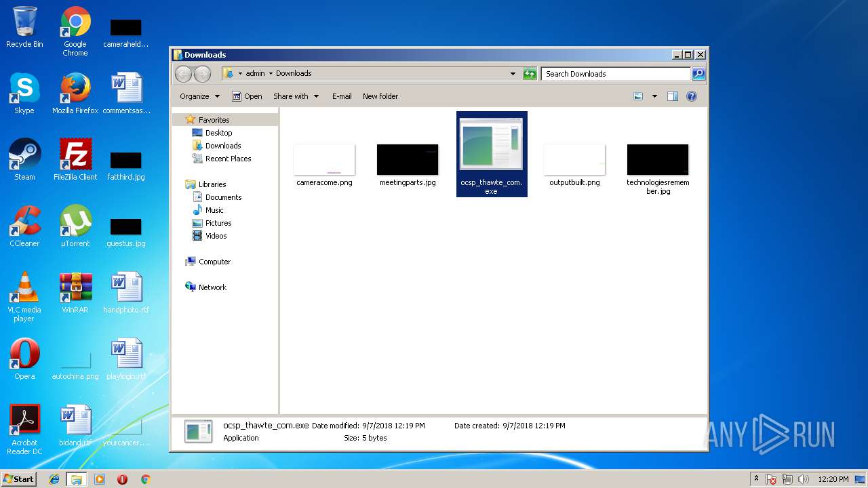Click the Start button
This screenshot has height=488, width=868.
pyautogui.click(x=18, y=479)
